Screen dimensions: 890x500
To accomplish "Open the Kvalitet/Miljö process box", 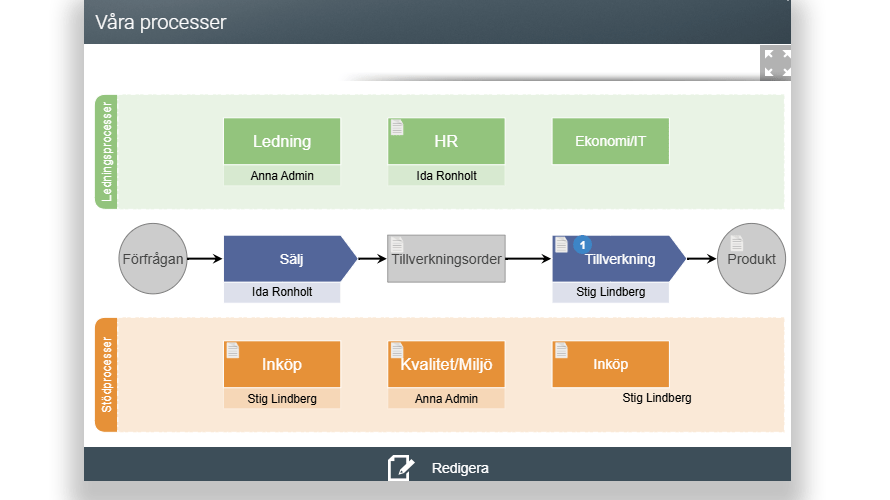I will (446, 364).
